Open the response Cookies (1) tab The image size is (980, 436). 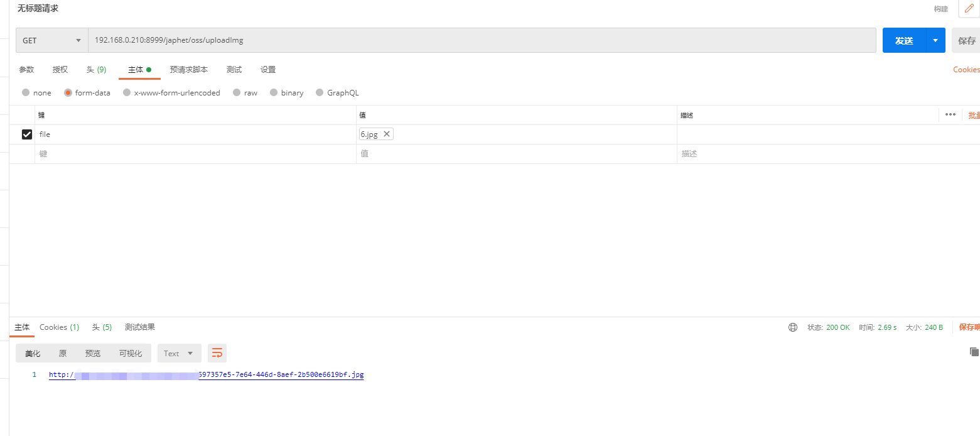click(59, 327)
